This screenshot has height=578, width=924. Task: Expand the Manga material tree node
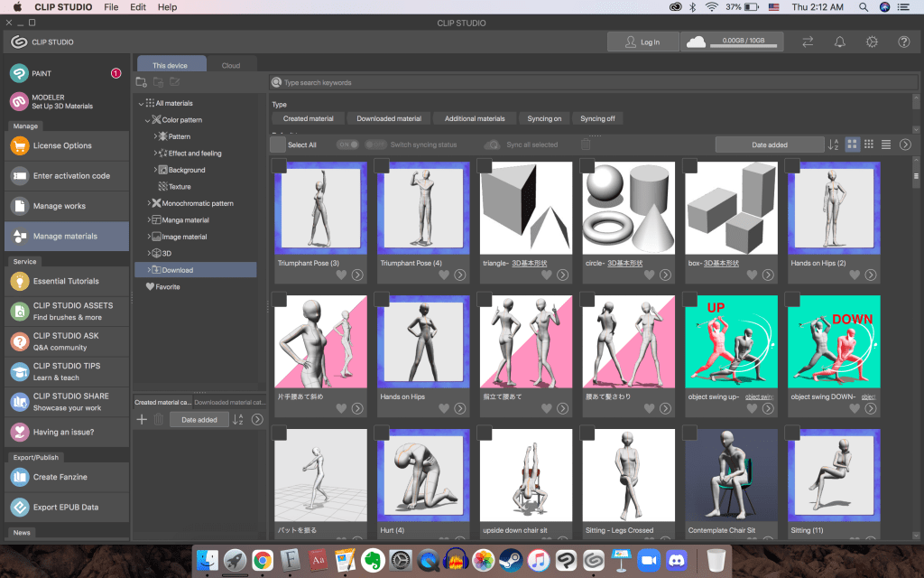coord(149,219)
